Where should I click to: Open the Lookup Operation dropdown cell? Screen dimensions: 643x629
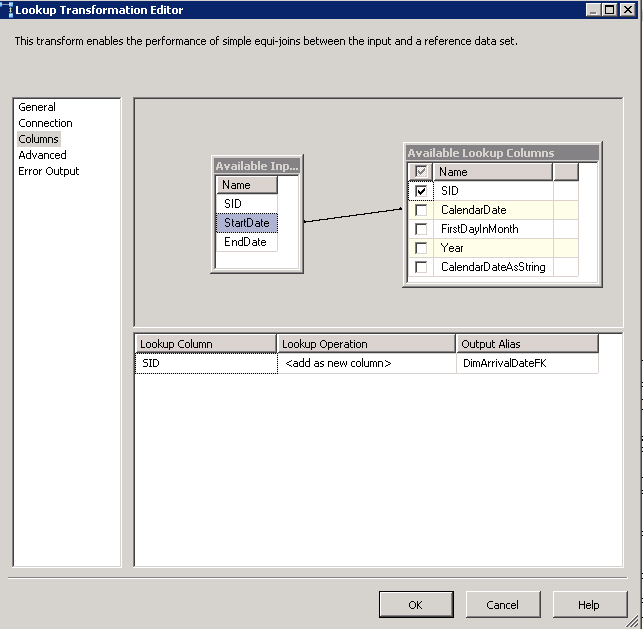click(366, 364)
